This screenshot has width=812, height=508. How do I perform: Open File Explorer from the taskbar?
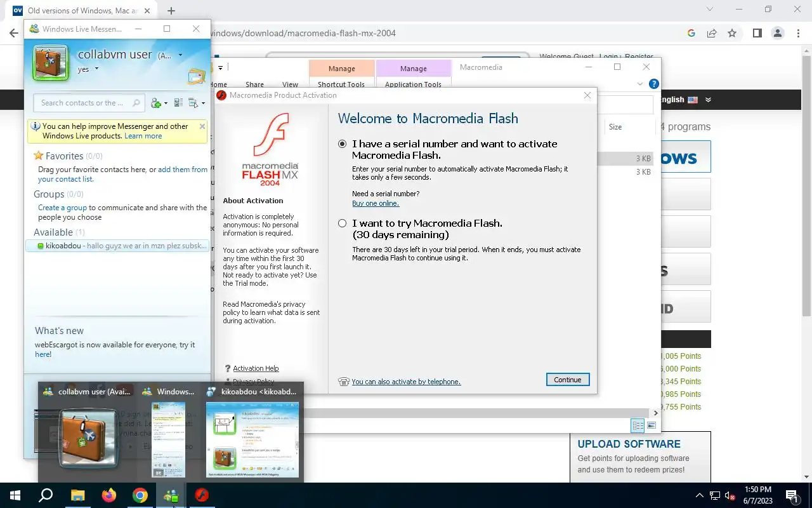tap(77, 495)
